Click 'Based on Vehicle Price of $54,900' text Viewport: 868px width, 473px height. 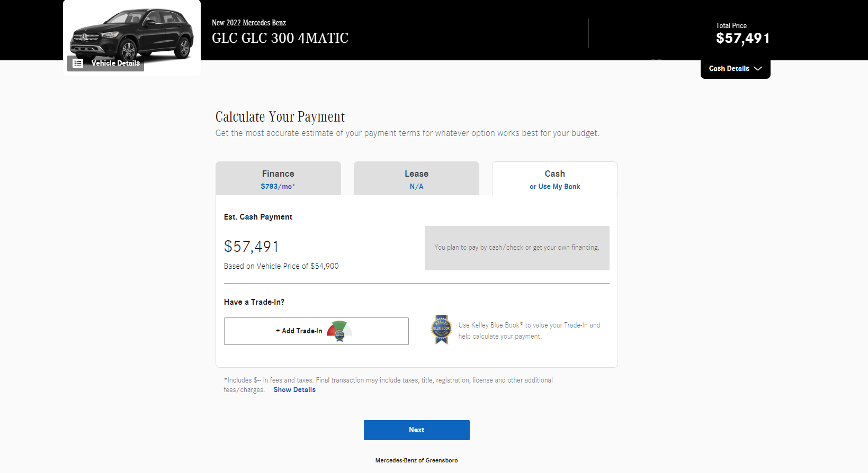tap(281, 266)
